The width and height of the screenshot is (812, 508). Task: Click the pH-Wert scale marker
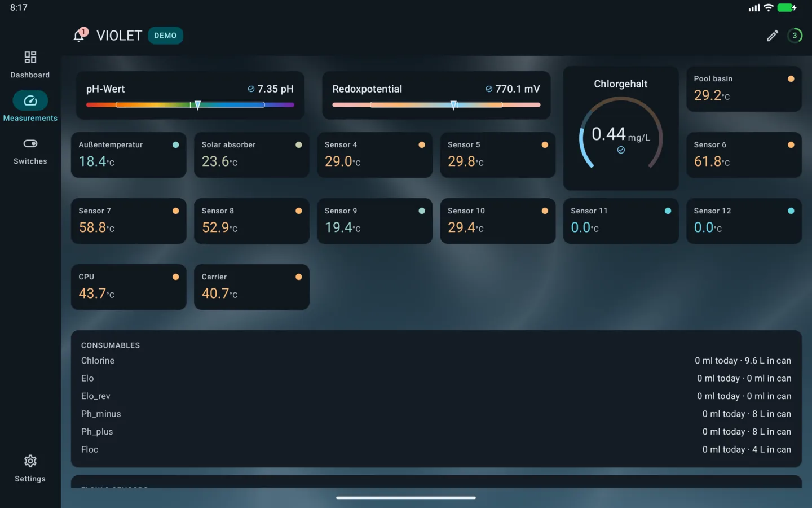tap(197, 105)
